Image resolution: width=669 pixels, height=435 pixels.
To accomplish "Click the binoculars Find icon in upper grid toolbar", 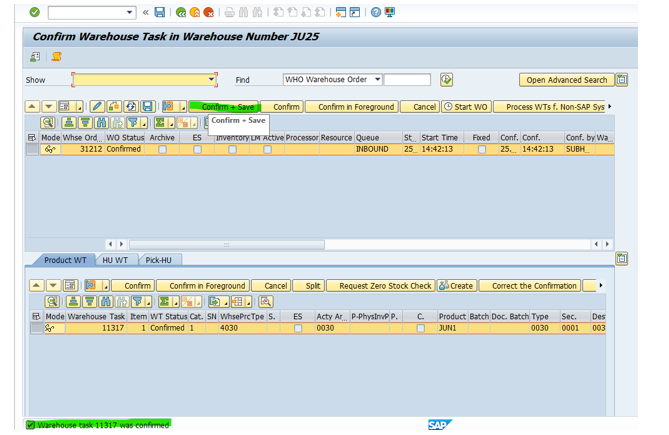I will [101, 123].
